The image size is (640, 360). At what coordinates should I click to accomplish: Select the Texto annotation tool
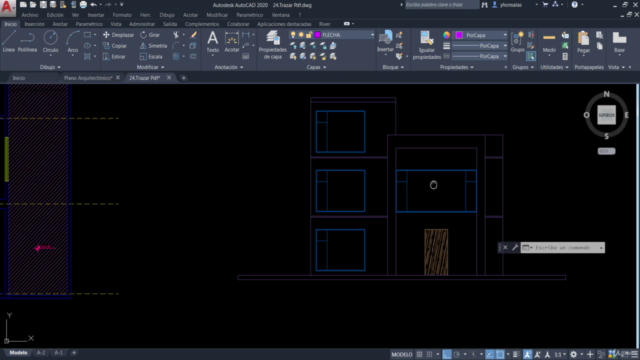pyautogui.click(x=213, y=42)
